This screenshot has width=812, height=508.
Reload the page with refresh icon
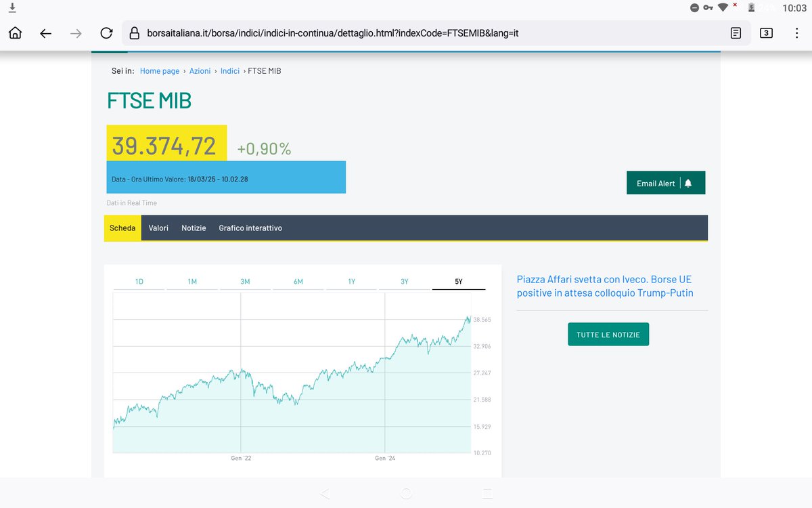click(x=106, y=33)
